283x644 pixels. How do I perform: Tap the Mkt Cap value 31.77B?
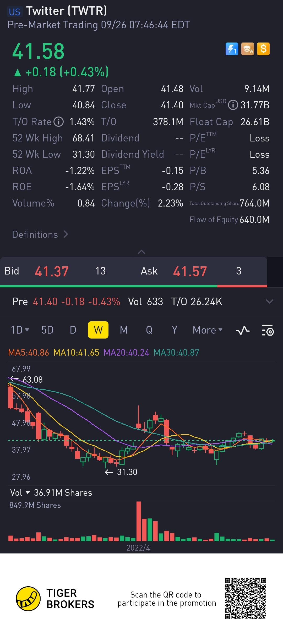(x=255, y=105)
